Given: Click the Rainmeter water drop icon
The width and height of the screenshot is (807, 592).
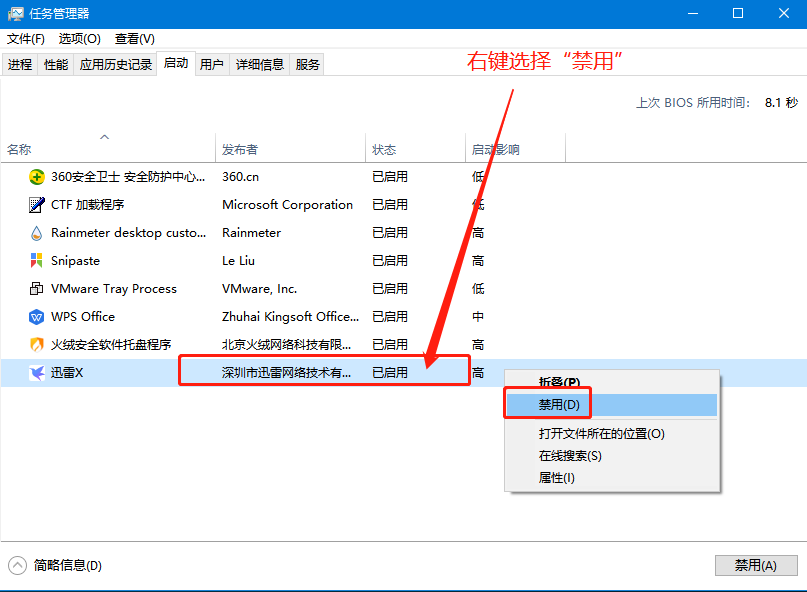Looking at the screenshot, I should (x=37, y=233).
